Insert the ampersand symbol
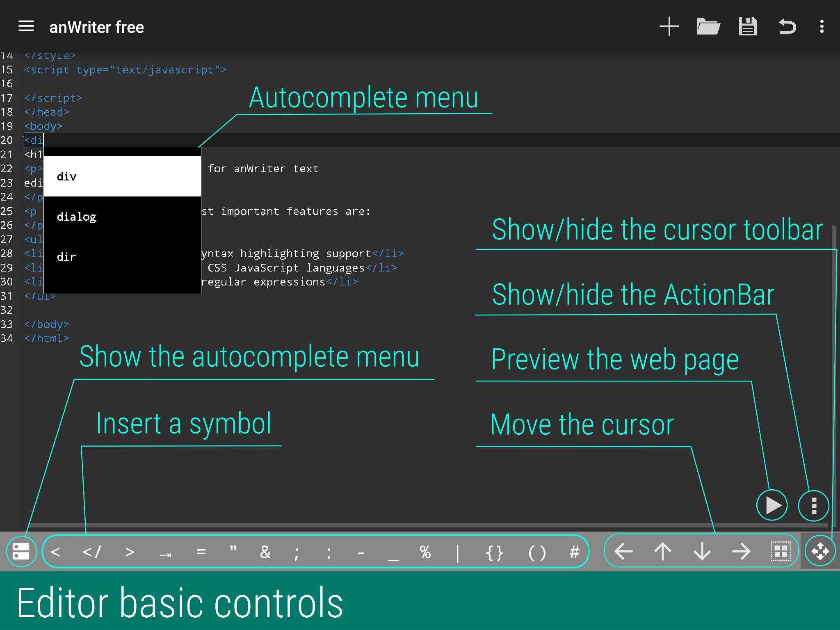The image size is (840, 630). click(265, 552)
